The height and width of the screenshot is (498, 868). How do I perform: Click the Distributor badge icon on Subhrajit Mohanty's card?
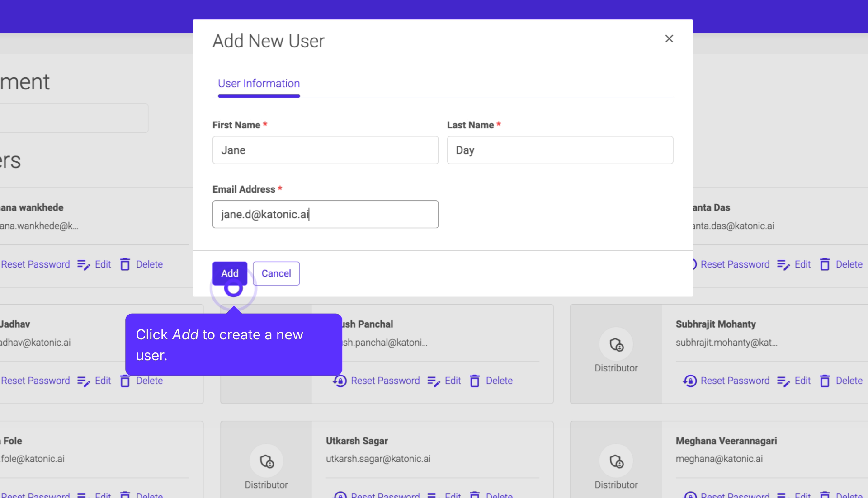(x=616, y=344)
